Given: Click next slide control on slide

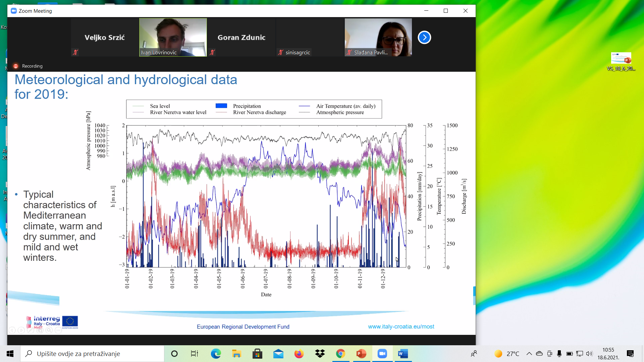Looking at the screenshot, I should click(21, 330).
